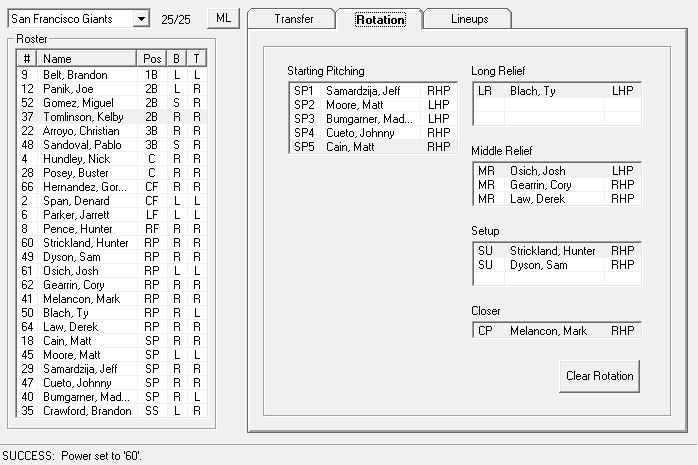698x465 pixels.
Task: Select SP3 Bumgarner starting pitcher row
Action: (370, 119)
